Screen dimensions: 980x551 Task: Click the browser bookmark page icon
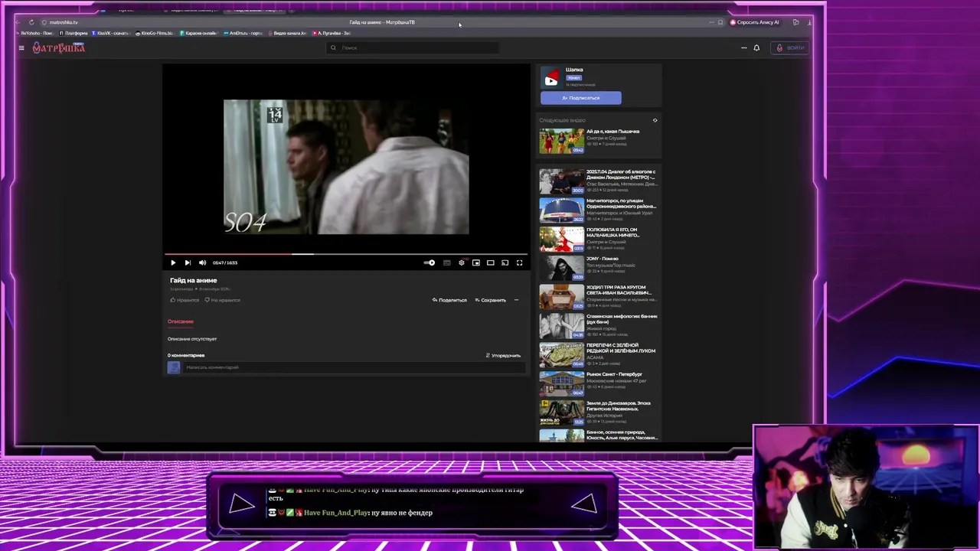(720, 22)
